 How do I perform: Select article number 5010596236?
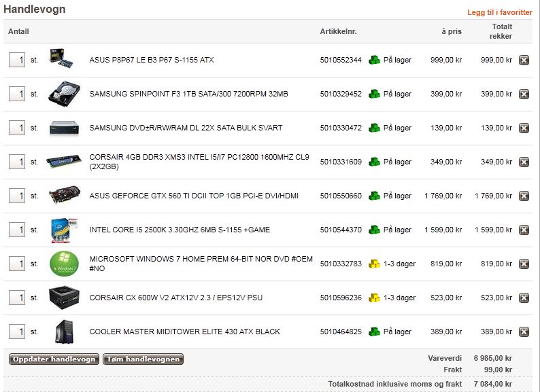(x=341, y=298)
